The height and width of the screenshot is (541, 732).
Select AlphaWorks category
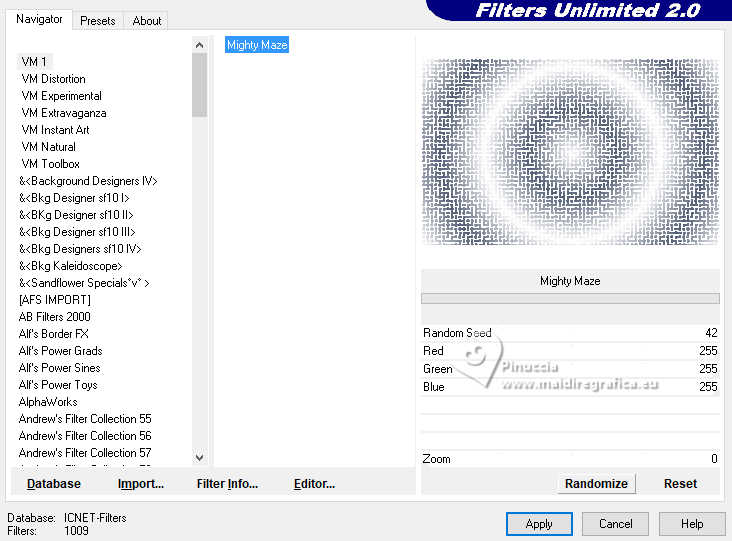(48, 402)
